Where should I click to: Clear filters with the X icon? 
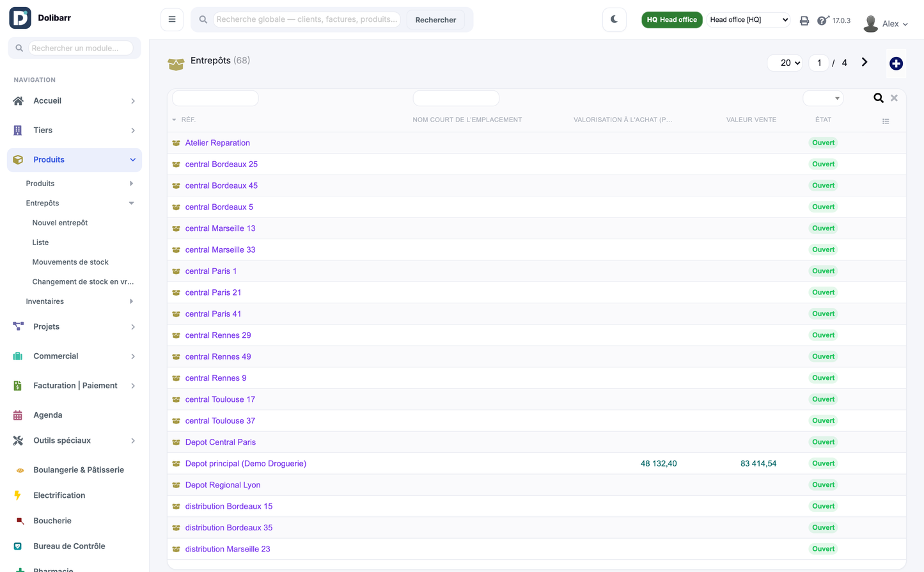894,98
